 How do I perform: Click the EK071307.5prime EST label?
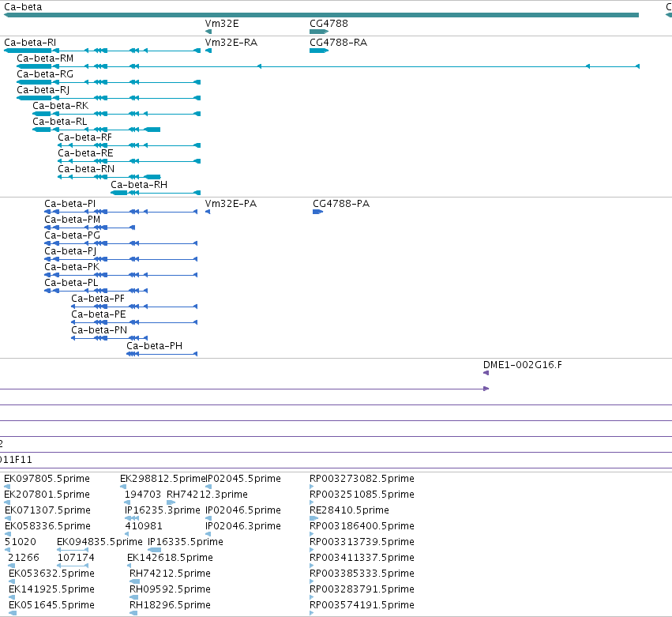coord(47,510)
